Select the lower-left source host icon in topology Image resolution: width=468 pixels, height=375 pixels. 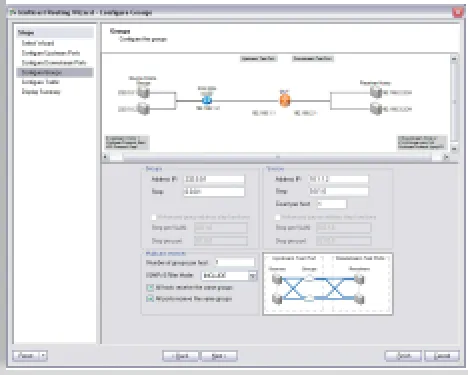144,109
